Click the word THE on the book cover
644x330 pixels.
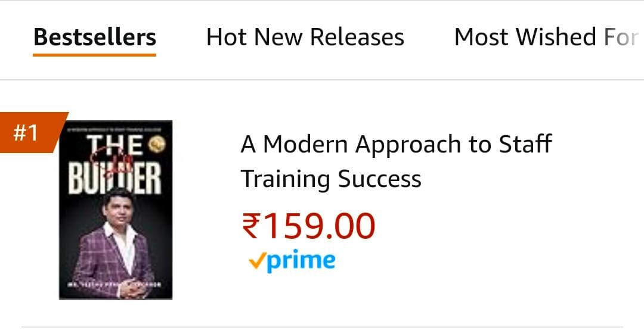[x=115, y=147]
